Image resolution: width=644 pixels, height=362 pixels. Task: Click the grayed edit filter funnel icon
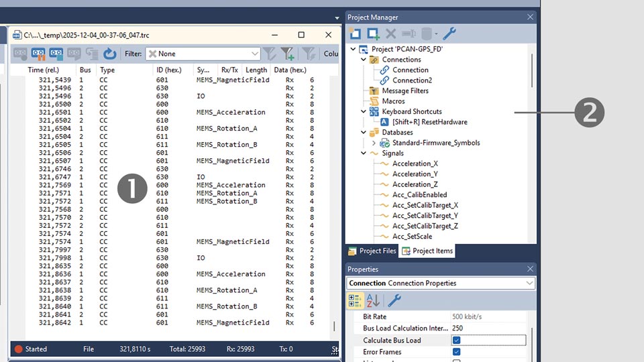click(x=270, y=54)
